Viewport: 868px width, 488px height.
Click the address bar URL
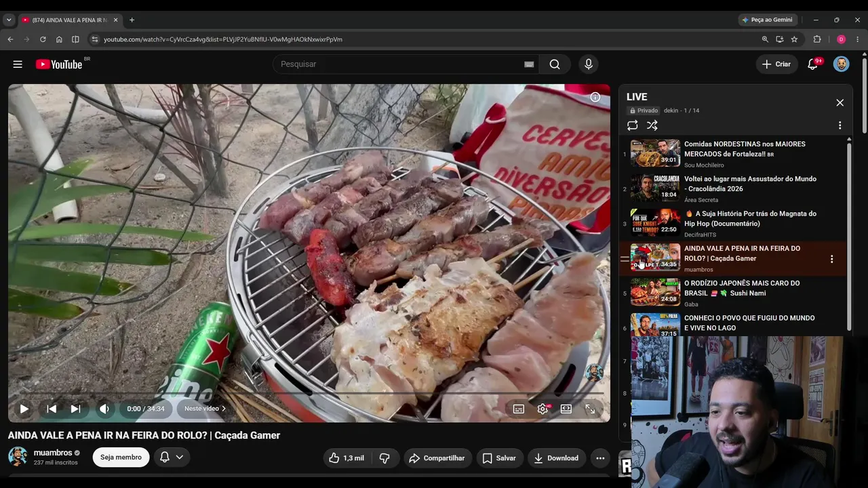coord(223,39)
